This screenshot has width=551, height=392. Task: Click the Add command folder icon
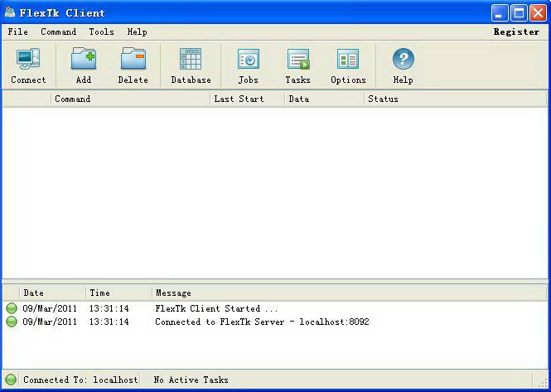point(84,58)
